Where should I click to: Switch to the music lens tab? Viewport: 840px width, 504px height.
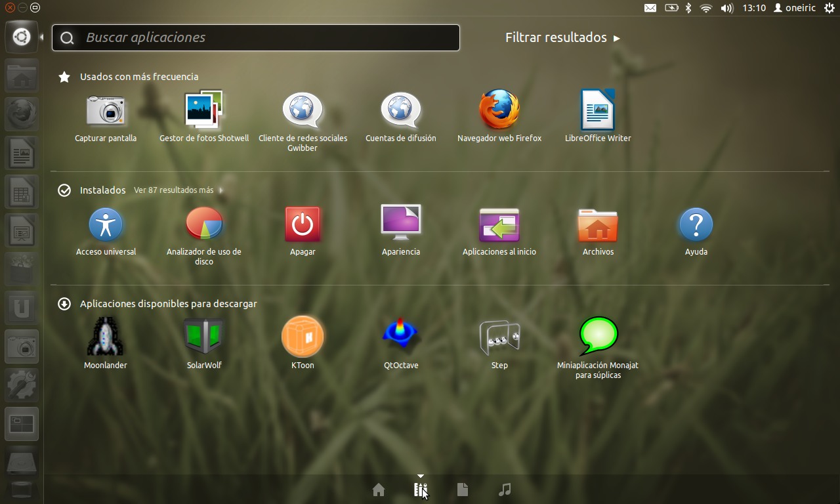tap(505, 490)
